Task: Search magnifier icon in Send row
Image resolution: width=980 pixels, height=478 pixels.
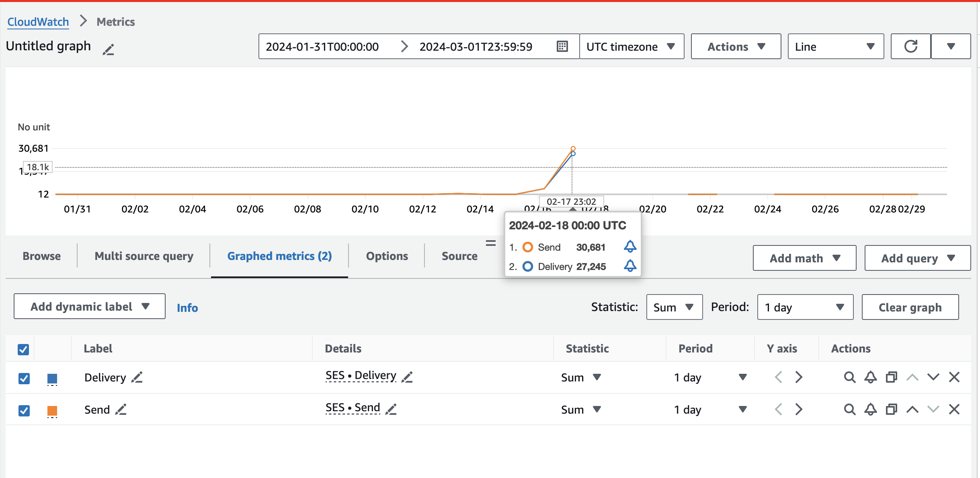Action: point(849,410)
